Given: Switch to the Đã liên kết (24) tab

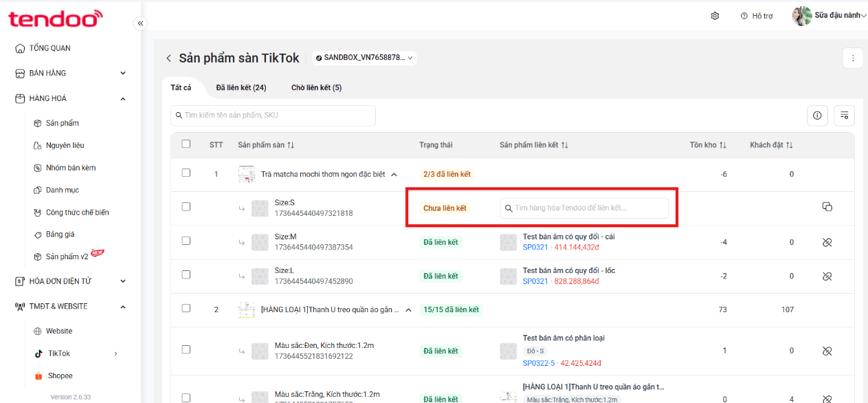Looking at the screenshot, I should tap(241, 88).
